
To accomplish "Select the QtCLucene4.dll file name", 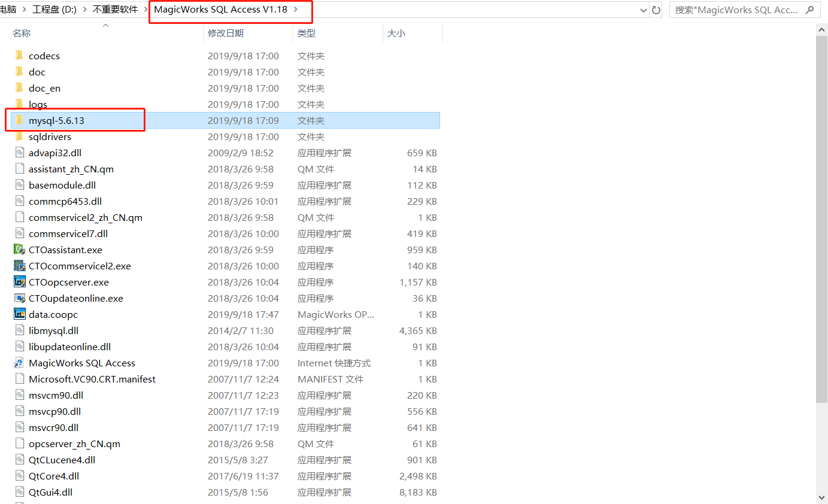I will pos(62,460).
